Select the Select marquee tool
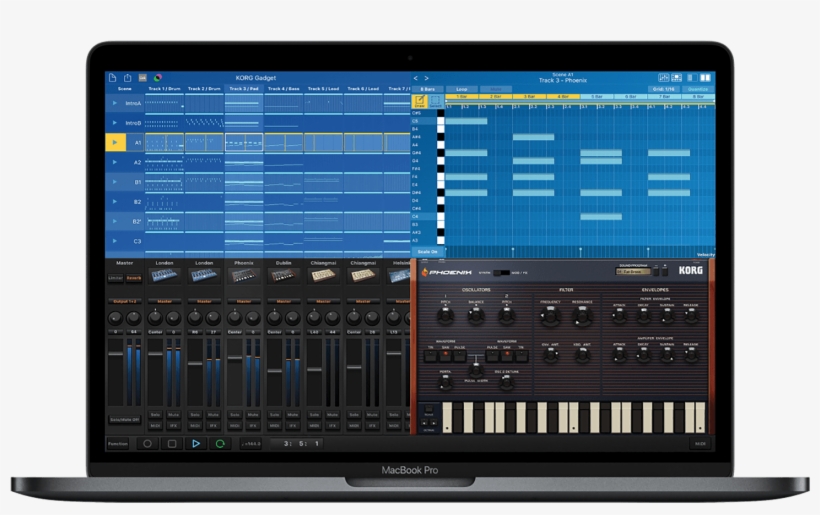This screenshot has height=515, width=820. click(x=435, y=101)
